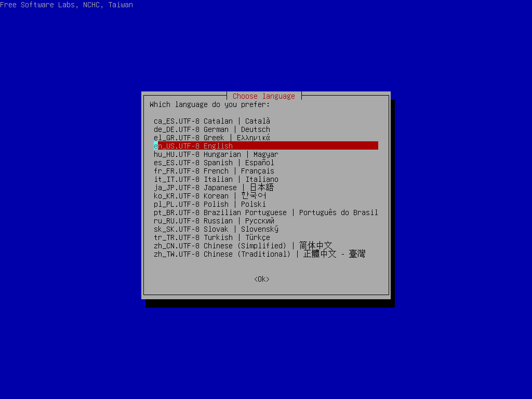532x399 pixels.
Task: Select French (Français) language entry
Action: click(x=208, y=171)
